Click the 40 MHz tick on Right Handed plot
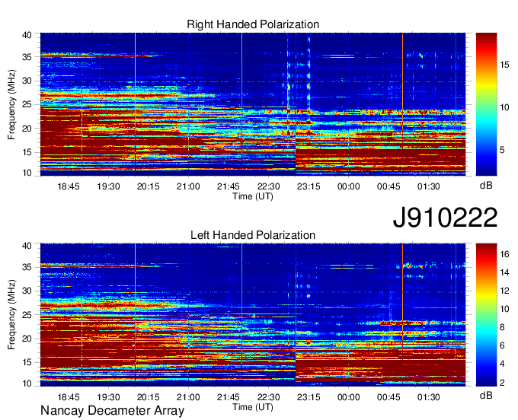 point(27,35)
